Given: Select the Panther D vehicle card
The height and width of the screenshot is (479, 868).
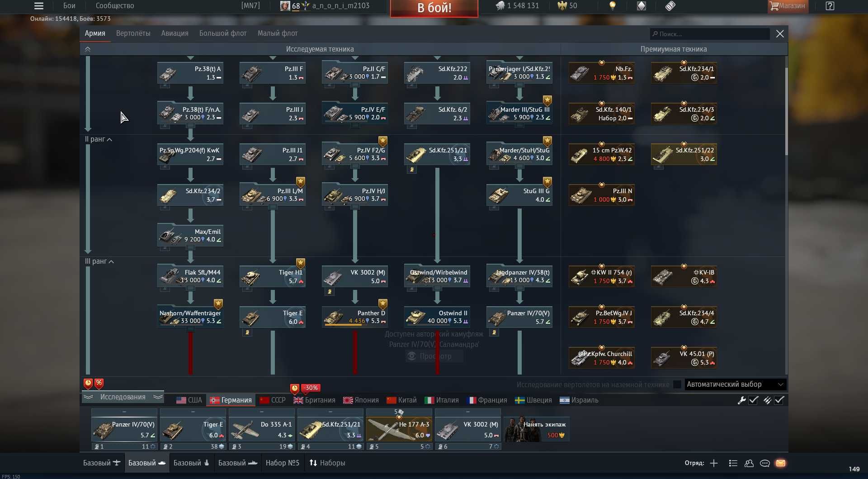Looking at the screenshot, I should (355, 317).
